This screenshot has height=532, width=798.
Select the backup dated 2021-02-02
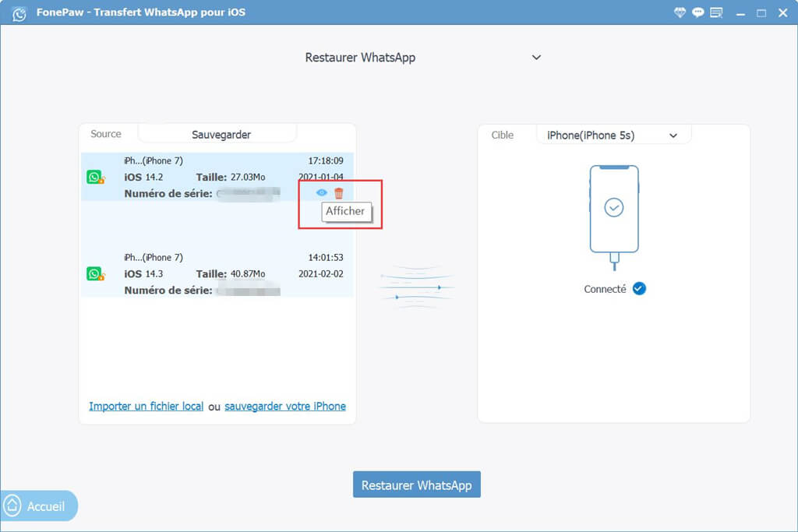coord(217,273)
